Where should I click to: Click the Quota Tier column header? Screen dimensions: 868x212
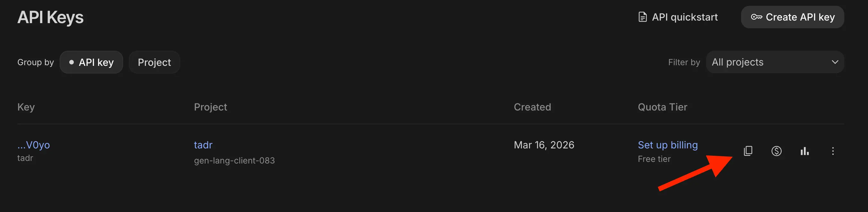coord(662,107)
